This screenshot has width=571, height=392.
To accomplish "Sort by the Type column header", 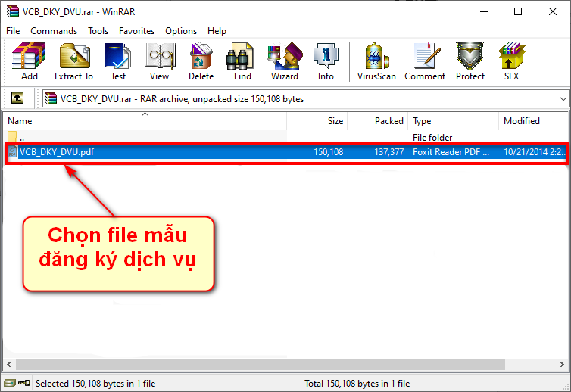I will point(454,121).
